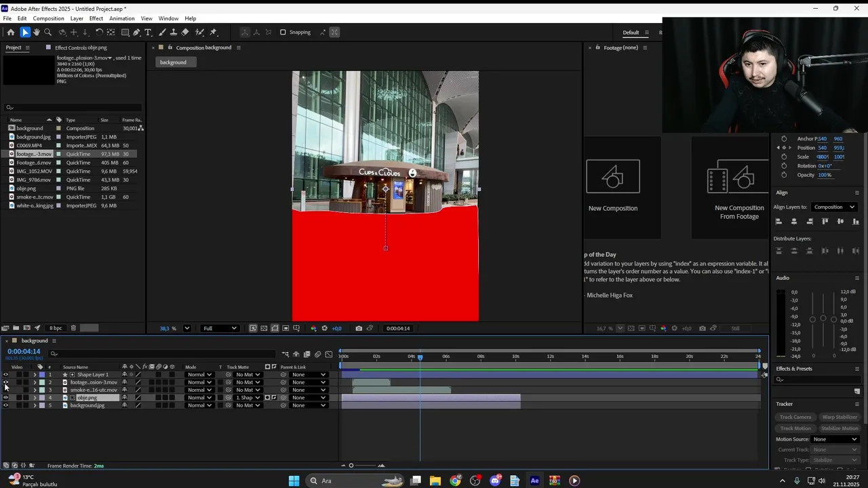868x488 pixels.
Task: Open the Full resolution dropdown
Action: tap(220, 328)
